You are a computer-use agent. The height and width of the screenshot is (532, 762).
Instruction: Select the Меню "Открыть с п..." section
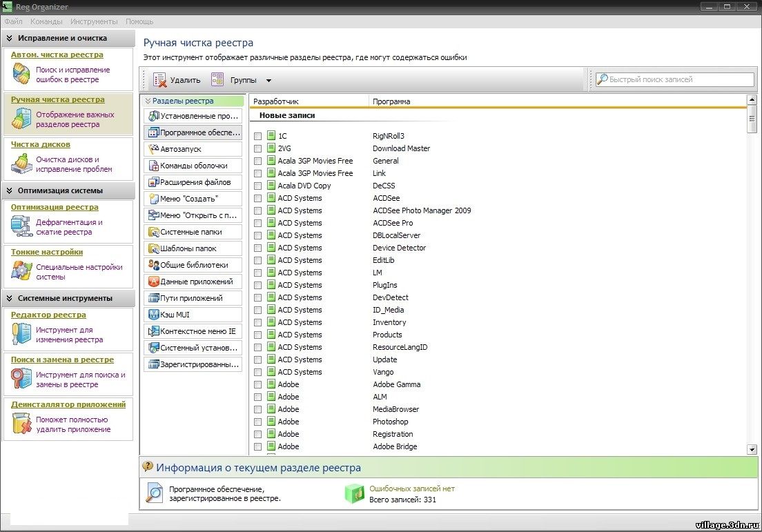pyautogui.click(x=193, y=215)
